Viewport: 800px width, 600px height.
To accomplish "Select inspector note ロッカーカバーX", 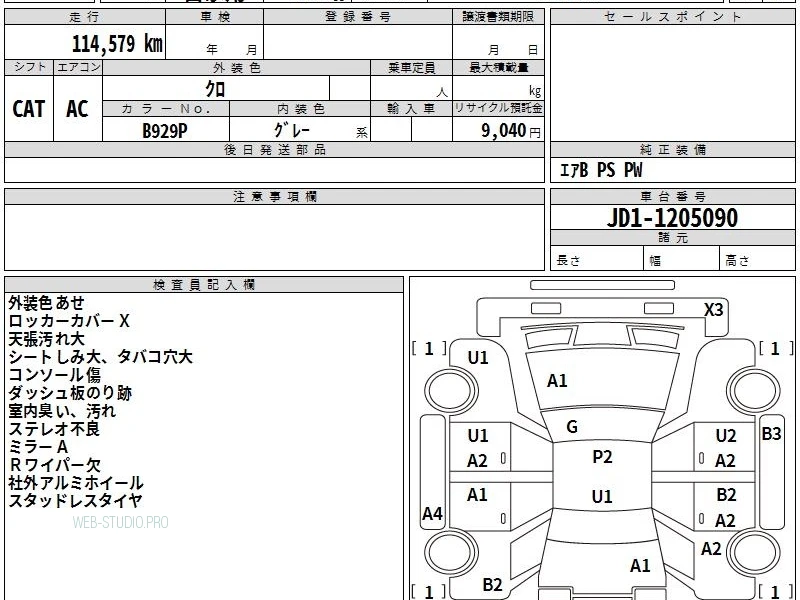I will coord(69,321).
